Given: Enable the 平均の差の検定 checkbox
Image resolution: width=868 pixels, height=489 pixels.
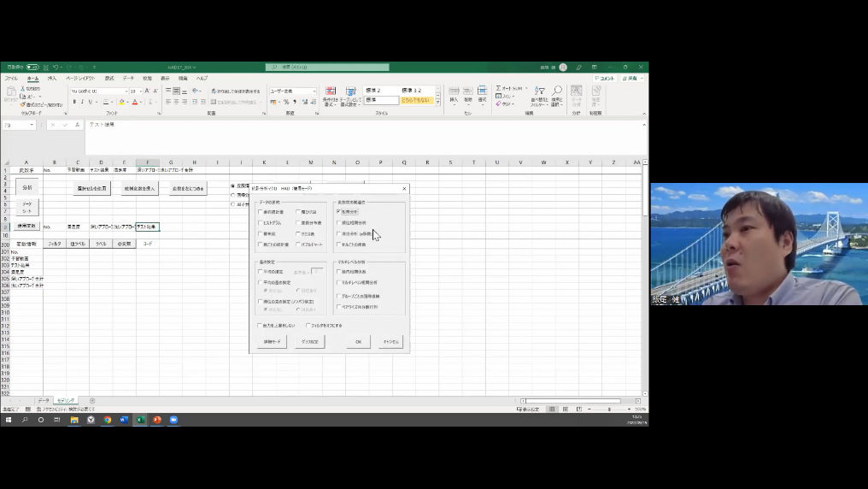Looking at the screenshot, I should [260, 283].
